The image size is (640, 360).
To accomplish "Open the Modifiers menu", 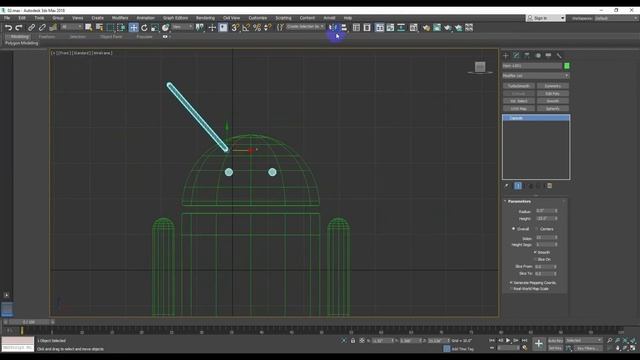I will tap(120, 18).
